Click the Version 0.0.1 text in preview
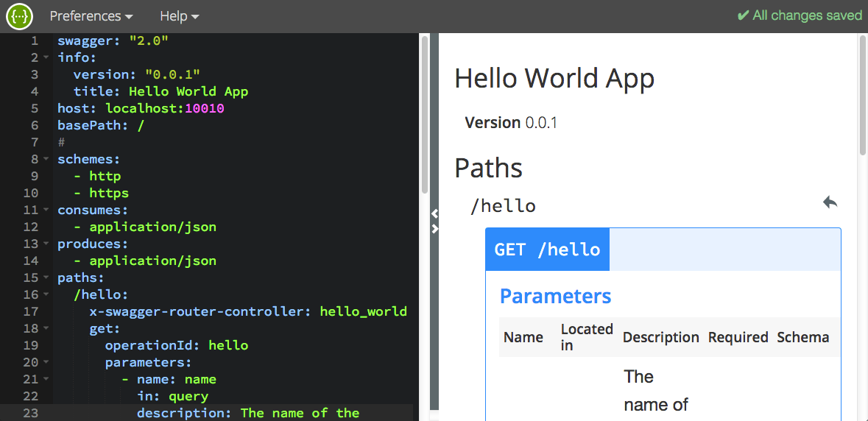This screenshot has height=421, width=868. click(x=511, y=122)
